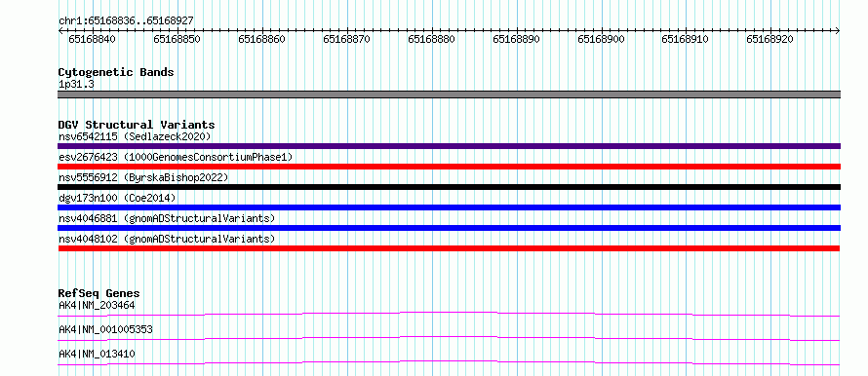Click the red nsv4048102 variant bar
The image size is (868, 376).
(449, 248)
